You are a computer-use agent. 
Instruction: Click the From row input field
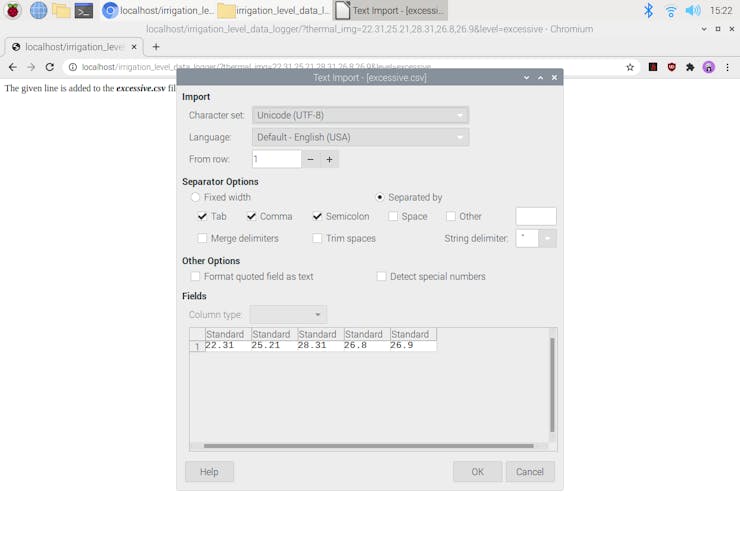[x=277, y=160]
